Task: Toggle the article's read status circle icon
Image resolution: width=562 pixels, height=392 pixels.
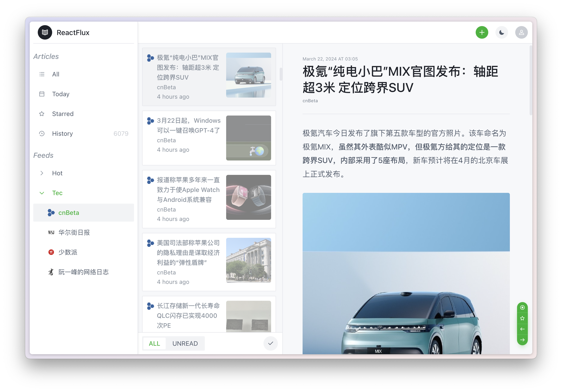Action: coord(522,307)
